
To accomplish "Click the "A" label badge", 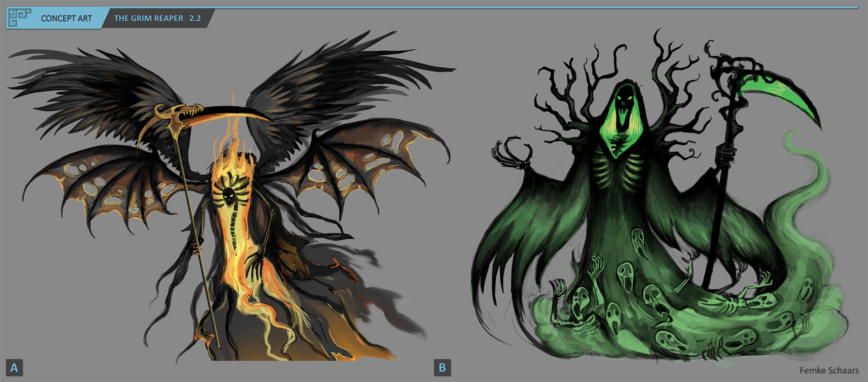I will tap(14, 368).
